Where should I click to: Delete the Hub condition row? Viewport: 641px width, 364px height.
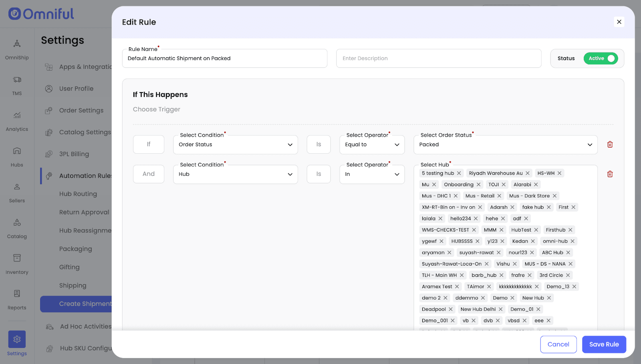(610, 174)
